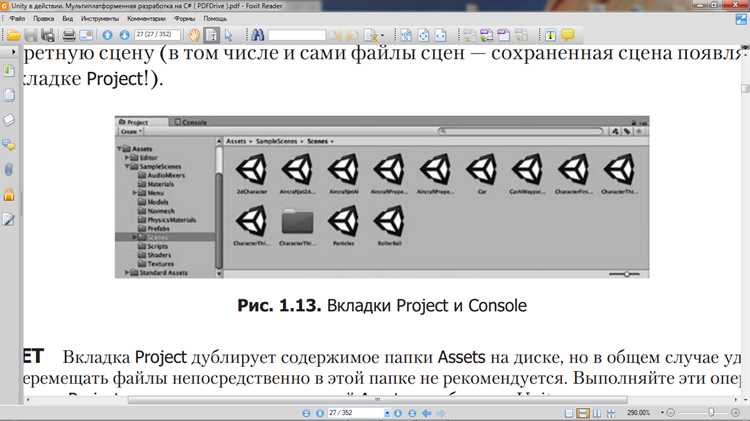Open the Bookmarks panel in left sidebar
Viewport: 750px width, 421px height.
coord(9,70)
